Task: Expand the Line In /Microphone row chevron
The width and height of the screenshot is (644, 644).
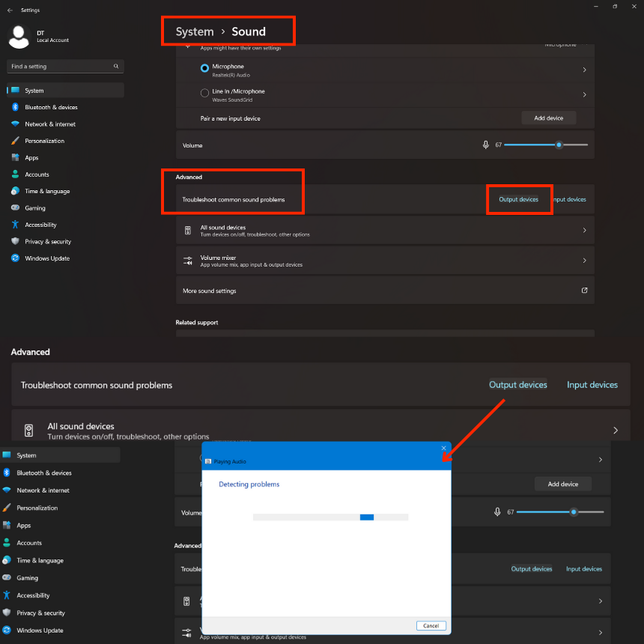Action: click(584, 95)
